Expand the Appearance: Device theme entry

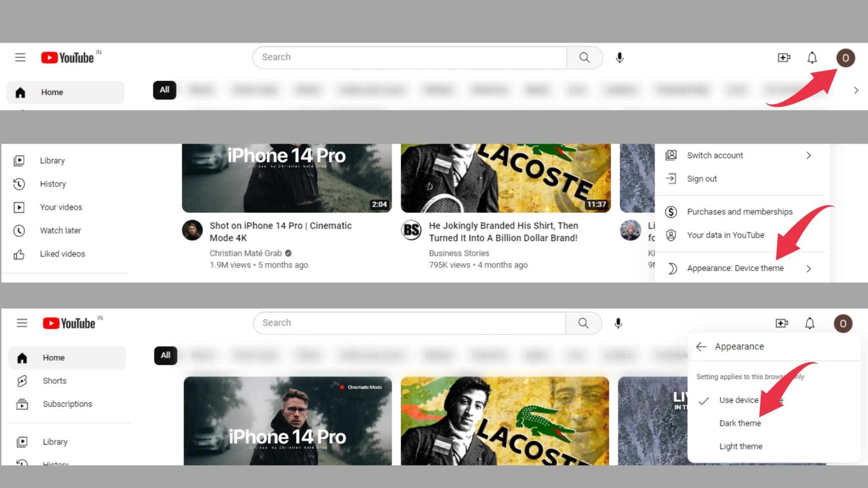[735, 268]
